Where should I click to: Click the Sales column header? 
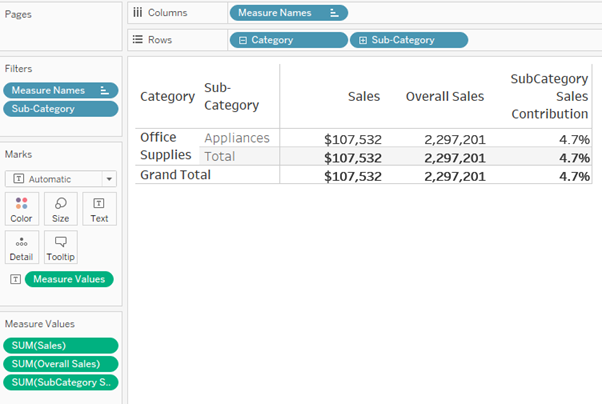click(363, 96)
